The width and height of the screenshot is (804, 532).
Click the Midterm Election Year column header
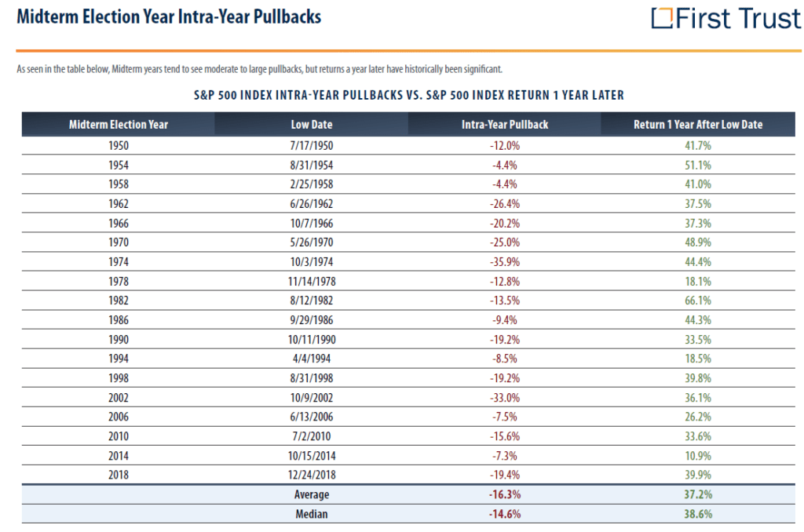click(119, 124)
